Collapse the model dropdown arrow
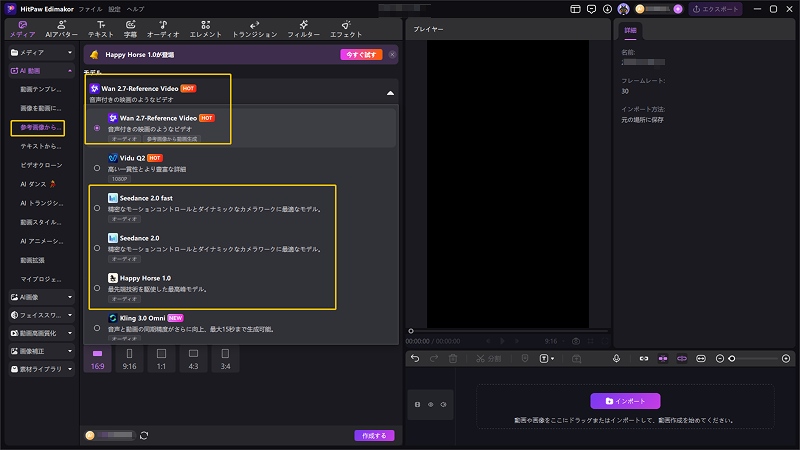The height and width of the screenshot is (450, 800). point(390,93)
